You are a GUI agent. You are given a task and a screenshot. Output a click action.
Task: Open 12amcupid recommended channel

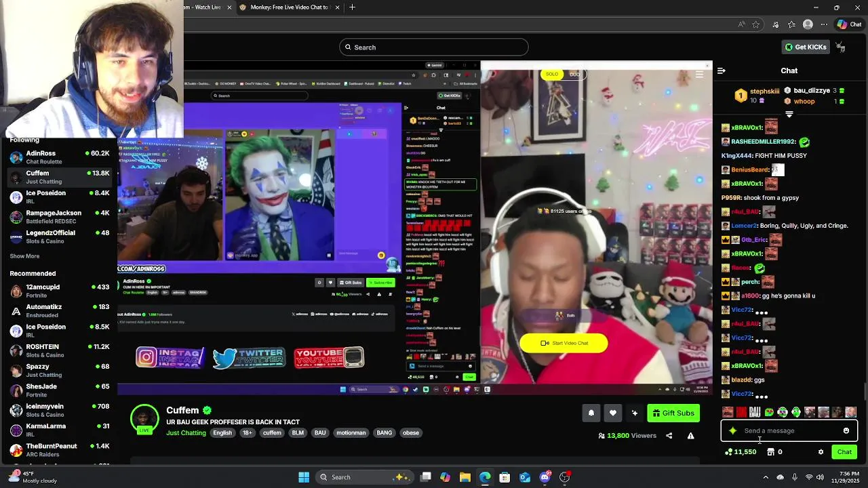coord(59,291)
